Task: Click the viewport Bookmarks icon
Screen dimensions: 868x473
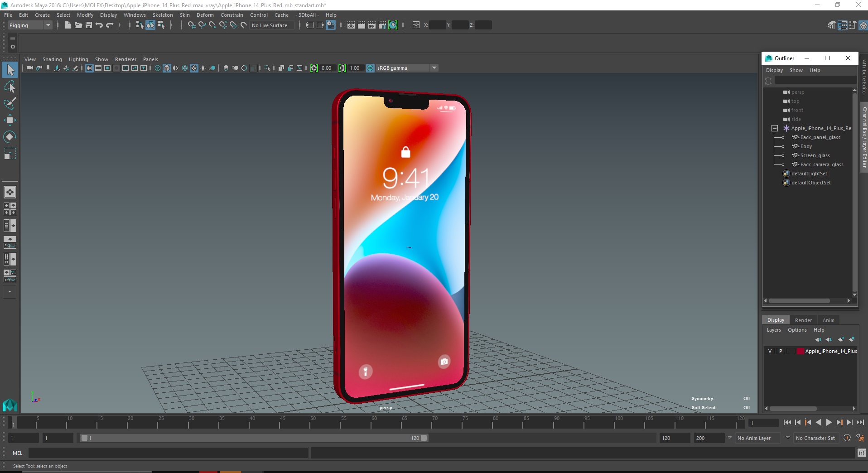Action: (x=48, y=68)
